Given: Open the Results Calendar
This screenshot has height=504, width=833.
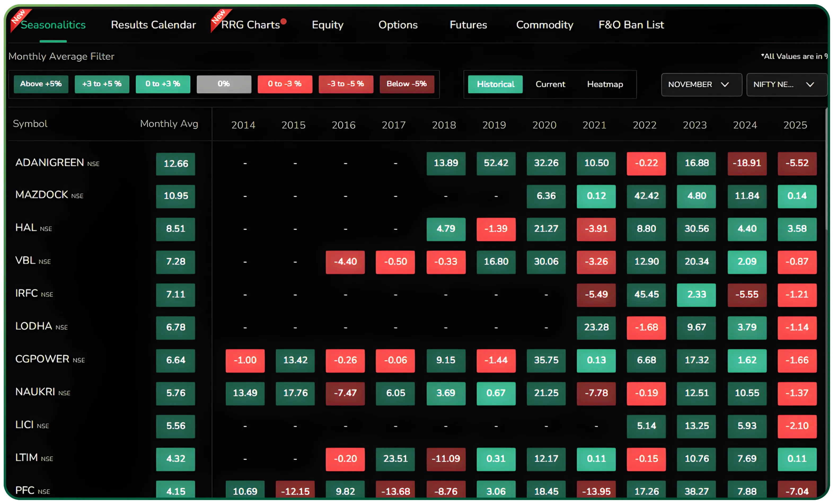Looking at the screenshot, I should click(153, 25).
